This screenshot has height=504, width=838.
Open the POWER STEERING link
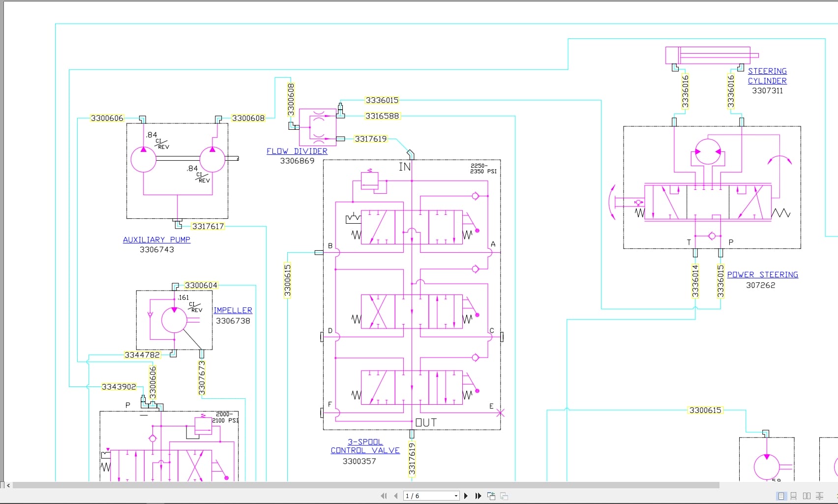coord(763,274)
